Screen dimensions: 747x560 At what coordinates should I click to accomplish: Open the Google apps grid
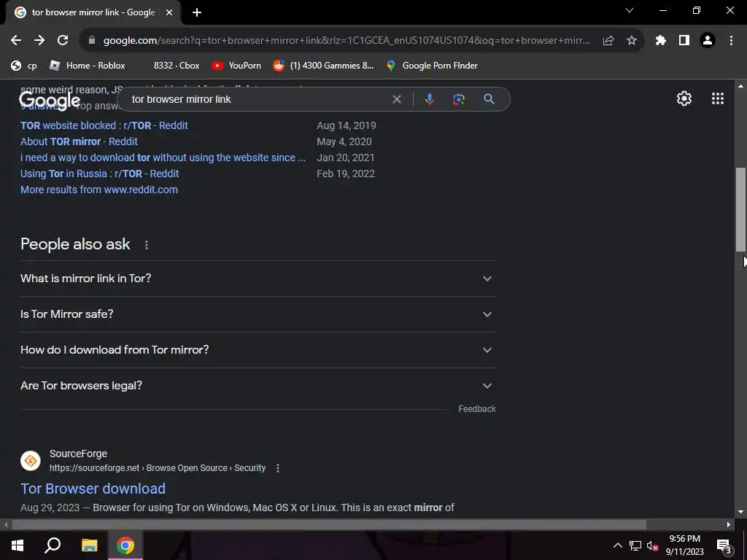[718, 98]
